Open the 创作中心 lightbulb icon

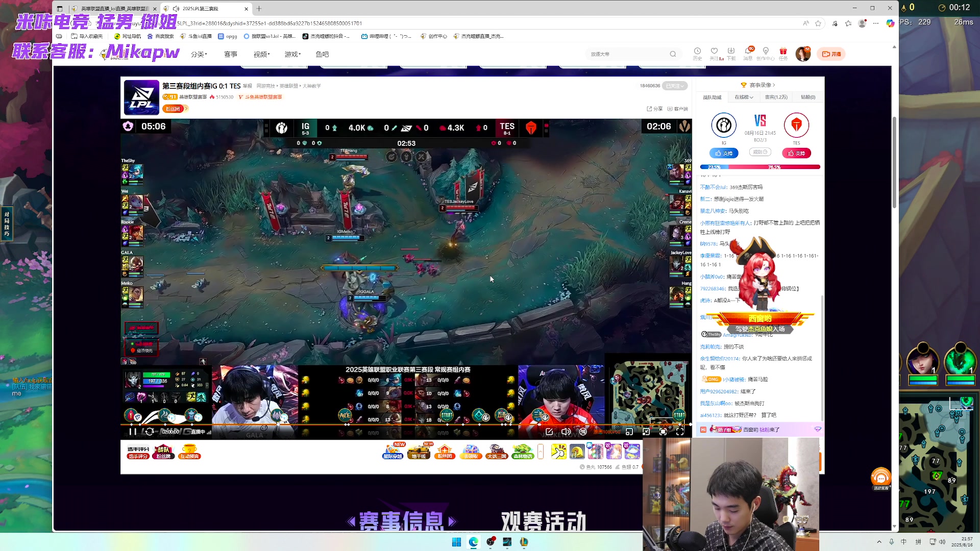pos(766,54)
